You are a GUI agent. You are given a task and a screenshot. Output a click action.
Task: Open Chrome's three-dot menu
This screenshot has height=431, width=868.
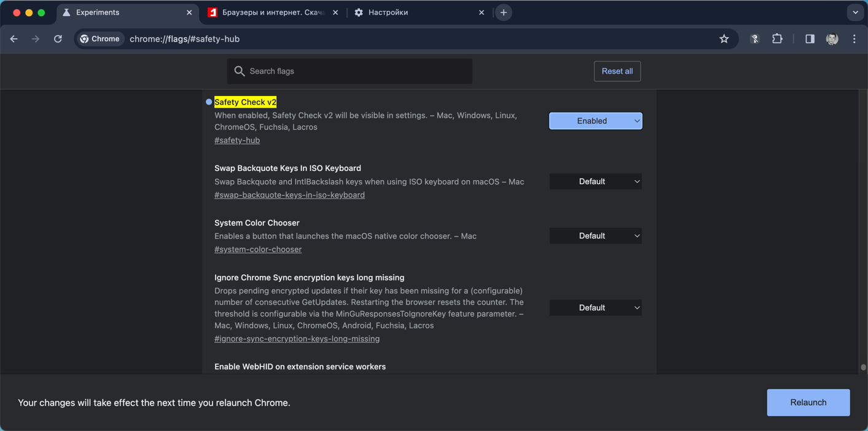coord(854,39)
